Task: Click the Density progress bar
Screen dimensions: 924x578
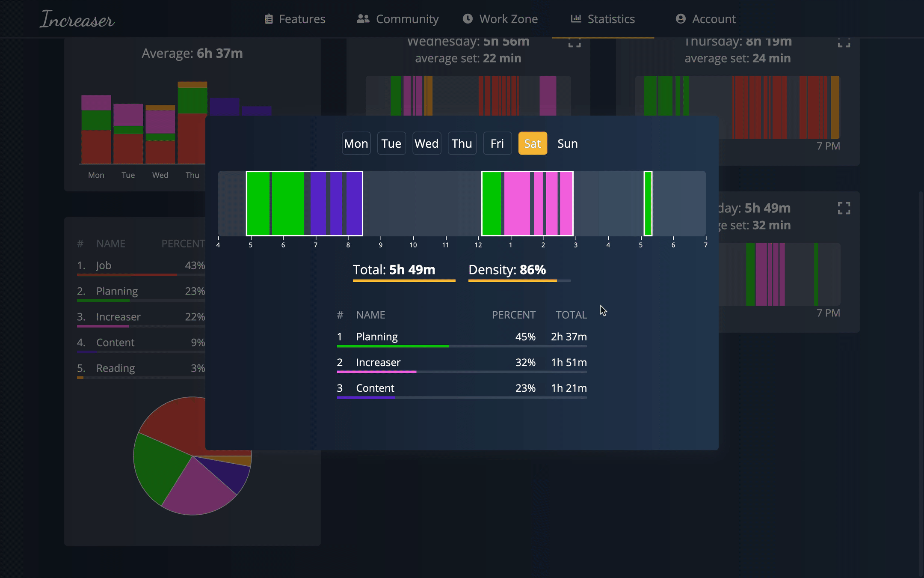Action: 520,281
